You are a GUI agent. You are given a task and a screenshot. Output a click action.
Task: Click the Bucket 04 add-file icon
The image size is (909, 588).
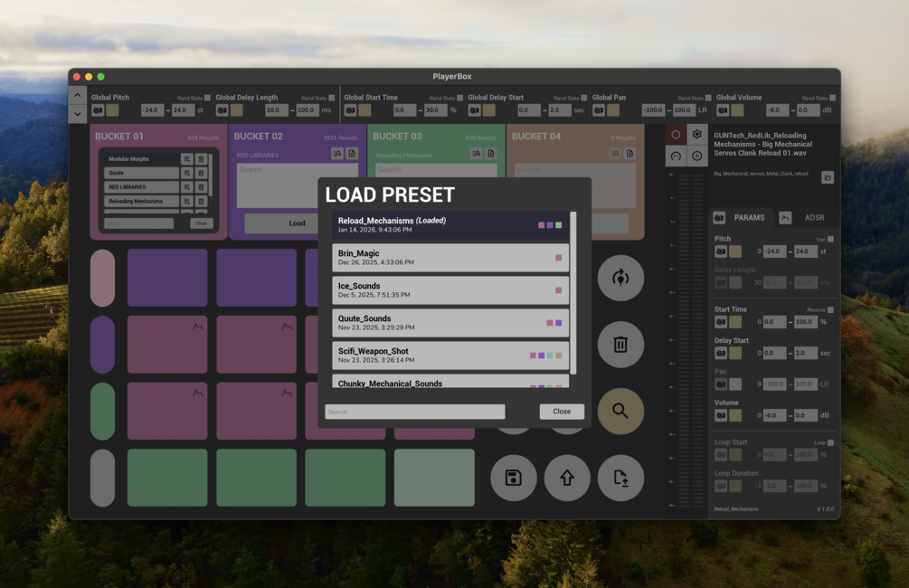tap(630, 154)
